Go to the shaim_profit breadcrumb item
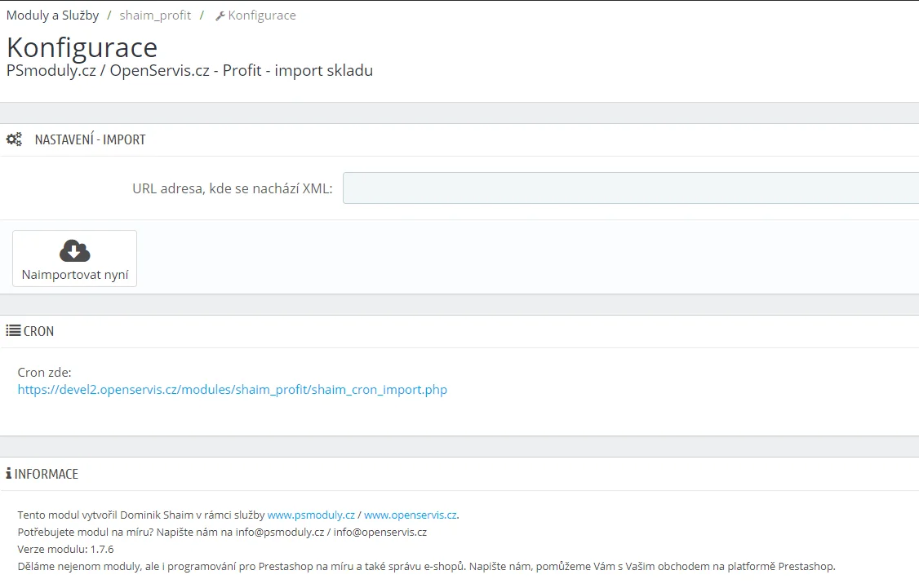Image resolution: width=919 pixels, height=588 pixels. 155,15
